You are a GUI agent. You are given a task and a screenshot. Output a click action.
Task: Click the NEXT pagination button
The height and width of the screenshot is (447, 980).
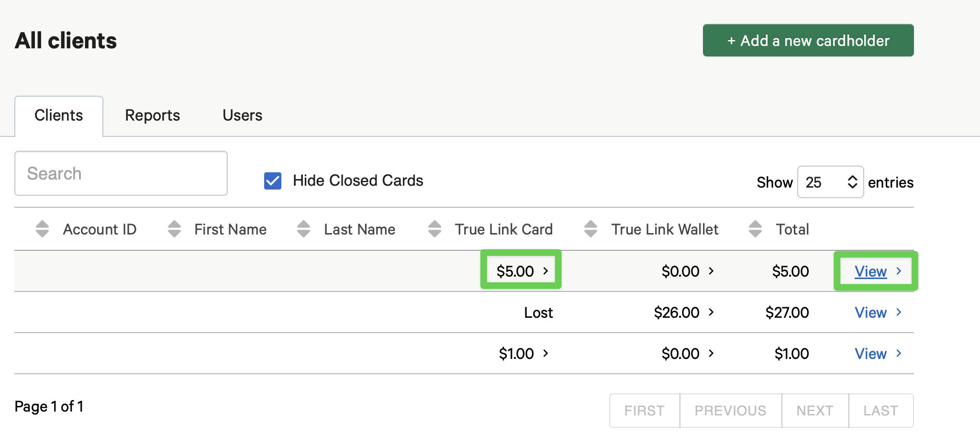[x=814, y=411]
